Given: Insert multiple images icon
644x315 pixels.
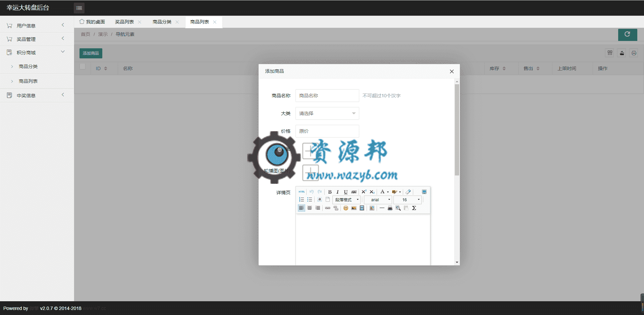Looking at the screenshot, I should coord(372,208).
